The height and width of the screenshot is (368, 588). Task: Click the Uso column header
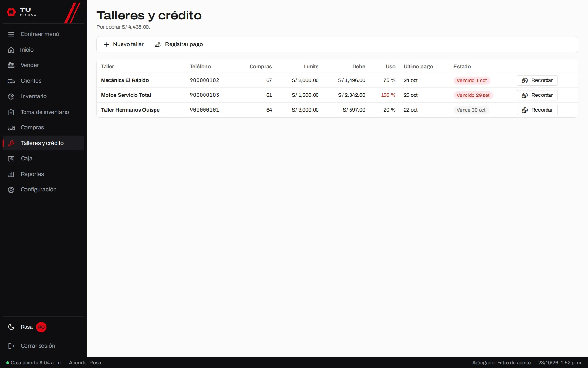[x=391, y=67]
